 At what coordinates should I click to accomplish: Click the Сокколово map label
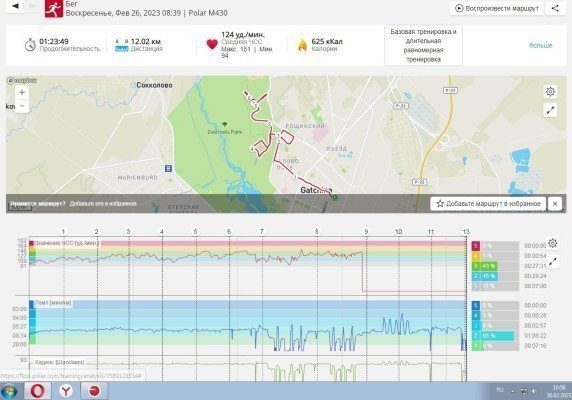coord(154,85)
